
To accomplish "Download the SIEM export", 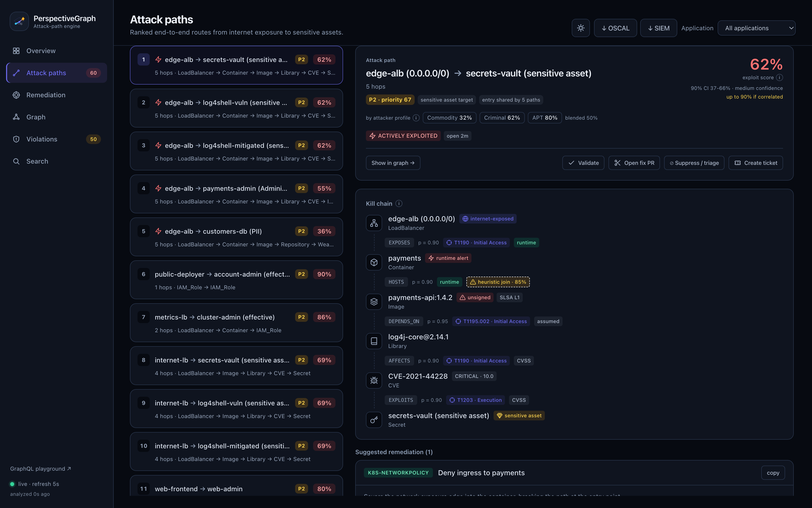I will pyautogui.click(x=658, y=28).
